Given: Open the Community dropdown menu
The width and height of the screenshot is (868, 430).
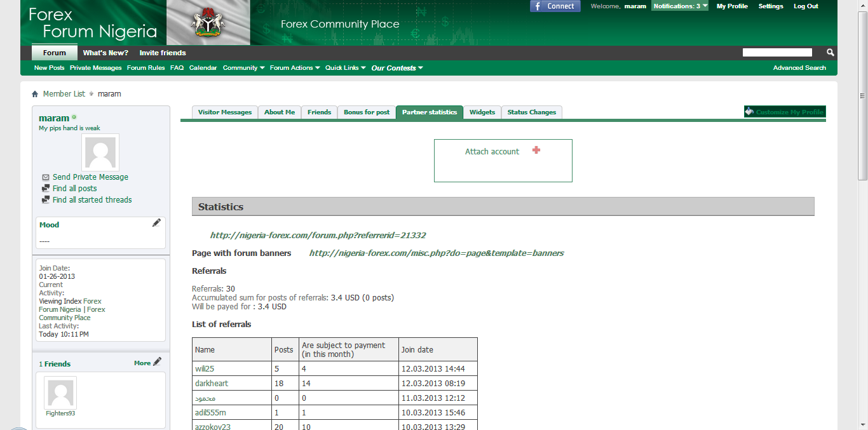Looking at the screenshot, I should pyautogui.click(x=243, y=68).
